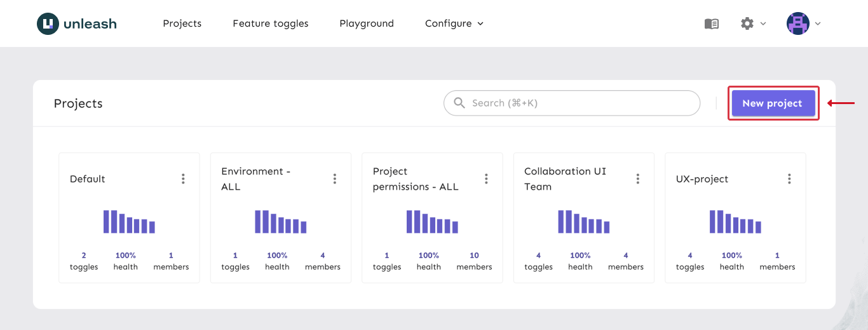Focus the project Search field
The image size is (868, 330).
click(578, 103)
